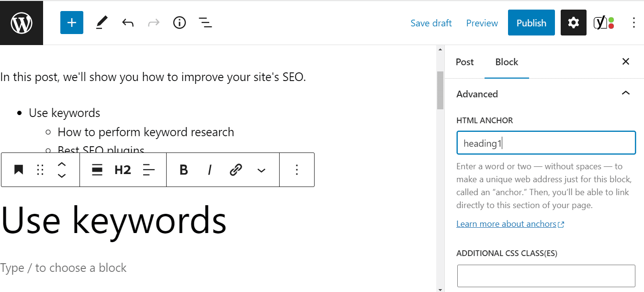Toggle italic formatting on heading
The width and height of the screenshot is (644, 292).
click(x=209, y=170)
